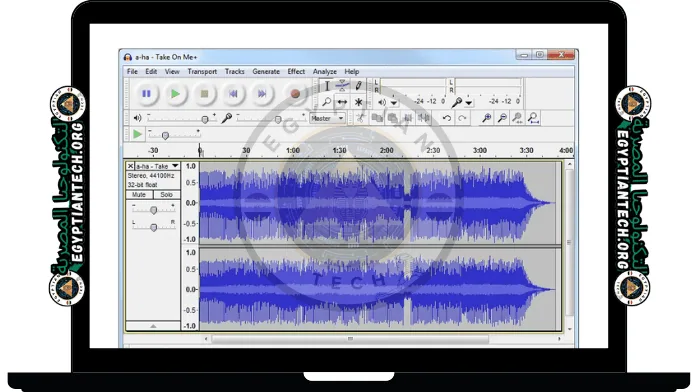The image size is (698, 392).
Task: Stop playback with the Stop button
Action: [204, 94]
